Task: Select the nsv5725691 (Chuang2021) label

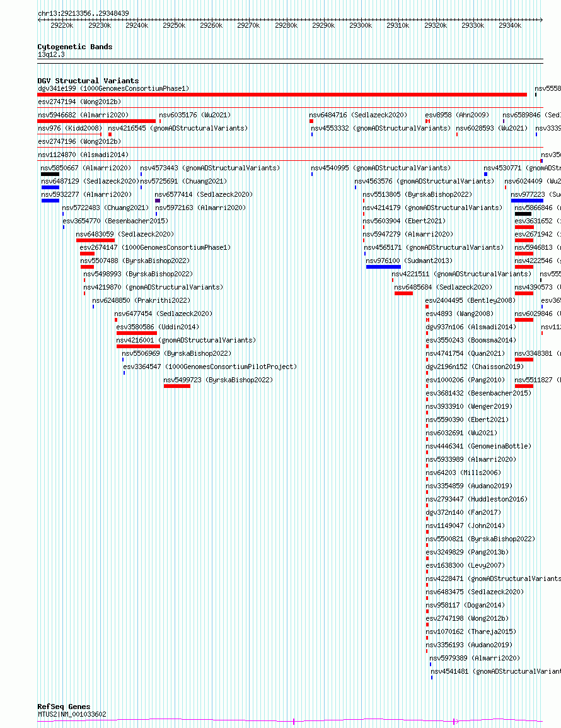Action: [183, 181]
